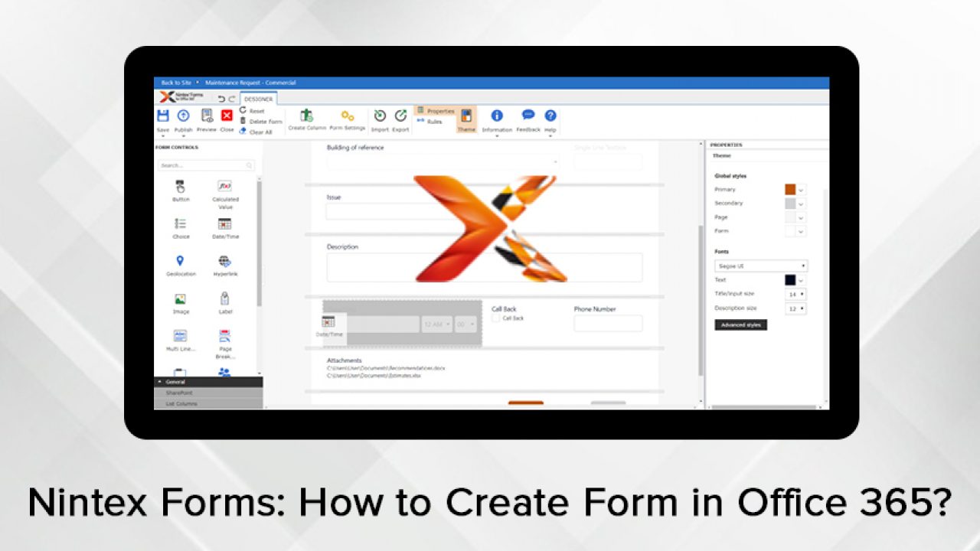Viewport: 980px width, 551px height.
Task: Open the Page color dropdown arrow
Action: [801, 217]
